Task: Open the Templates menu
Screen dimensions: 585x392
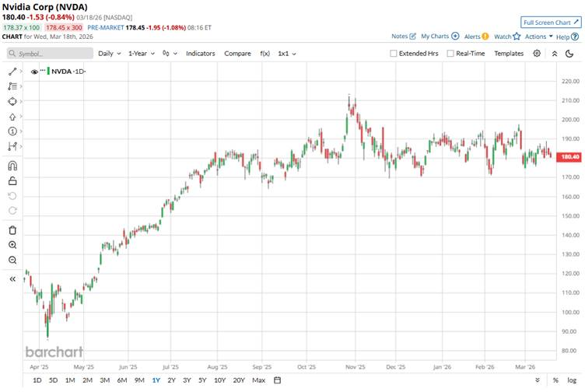Action: tap(509, 54)
